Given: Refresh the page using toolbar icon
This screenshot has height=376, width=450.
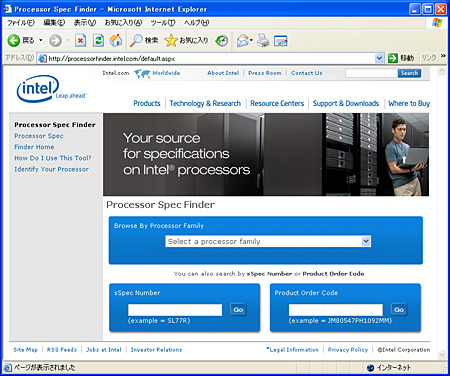Looking at the screenshot, I should 98,41.
